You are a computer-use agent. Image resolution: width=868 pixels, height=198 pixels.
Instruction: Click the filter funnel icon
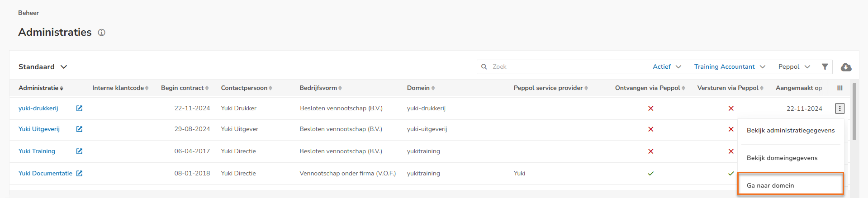825,67
